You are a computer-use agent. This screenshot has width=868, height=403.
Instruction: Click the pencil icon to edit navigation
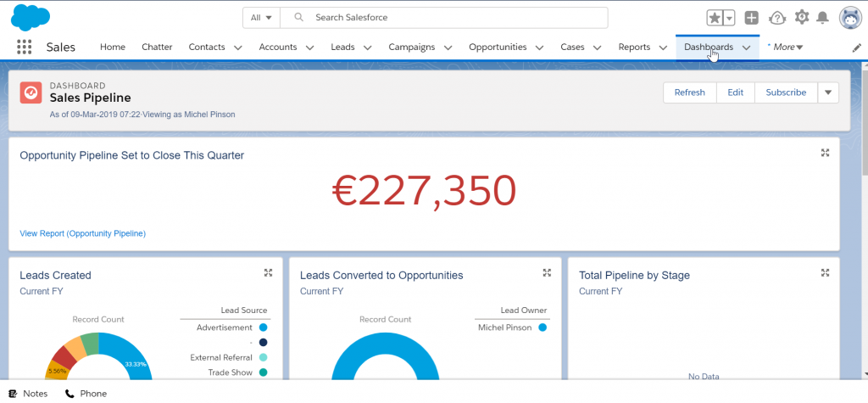point(856,48)
